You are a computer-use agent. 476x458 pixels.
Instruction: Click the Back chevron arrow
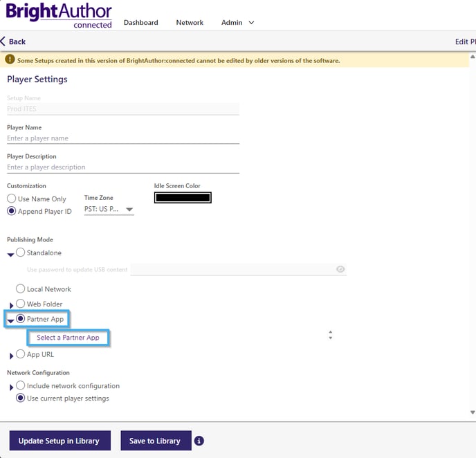click(x=3, y=42)
